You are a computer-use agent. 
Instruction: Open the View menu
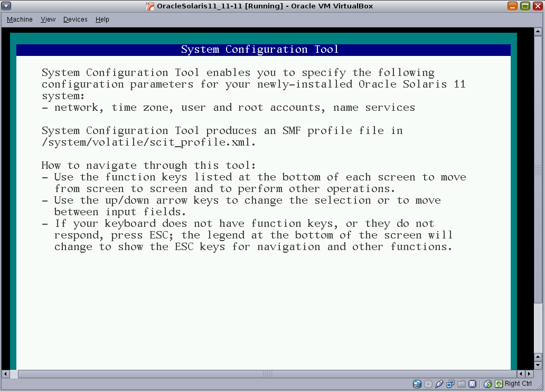tap(48, 20)
